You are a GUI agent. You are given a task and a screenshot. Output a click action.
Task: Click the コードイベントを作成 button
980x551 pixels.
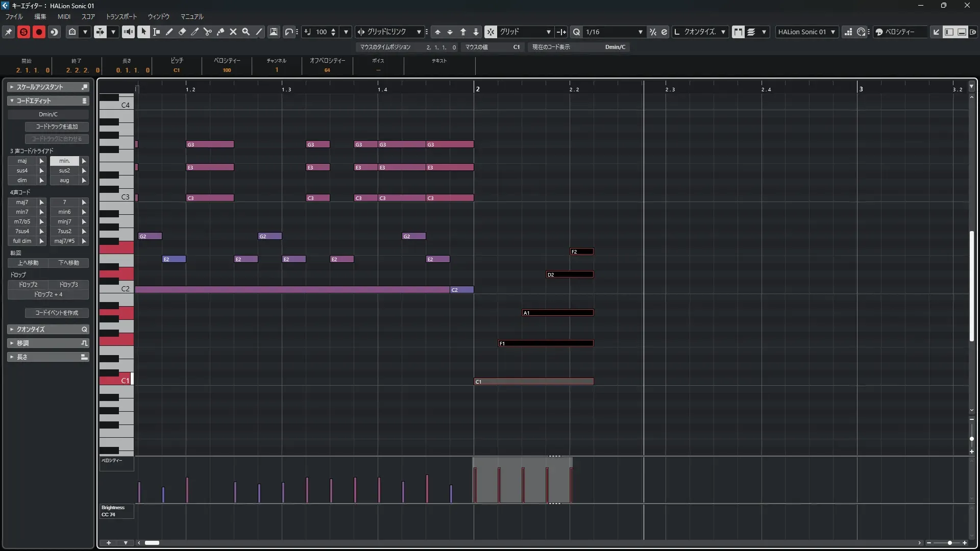tap(57, 313)
